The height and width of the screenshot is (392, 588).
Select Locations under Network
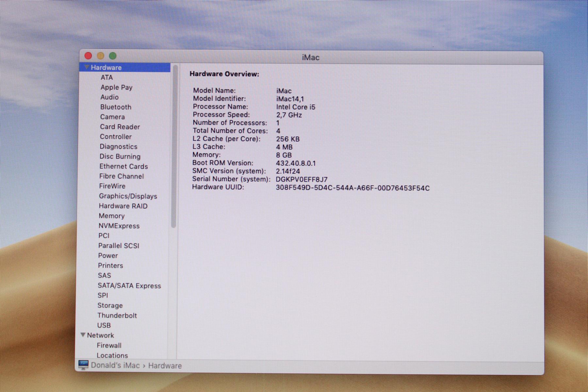(x=112, y=355)
